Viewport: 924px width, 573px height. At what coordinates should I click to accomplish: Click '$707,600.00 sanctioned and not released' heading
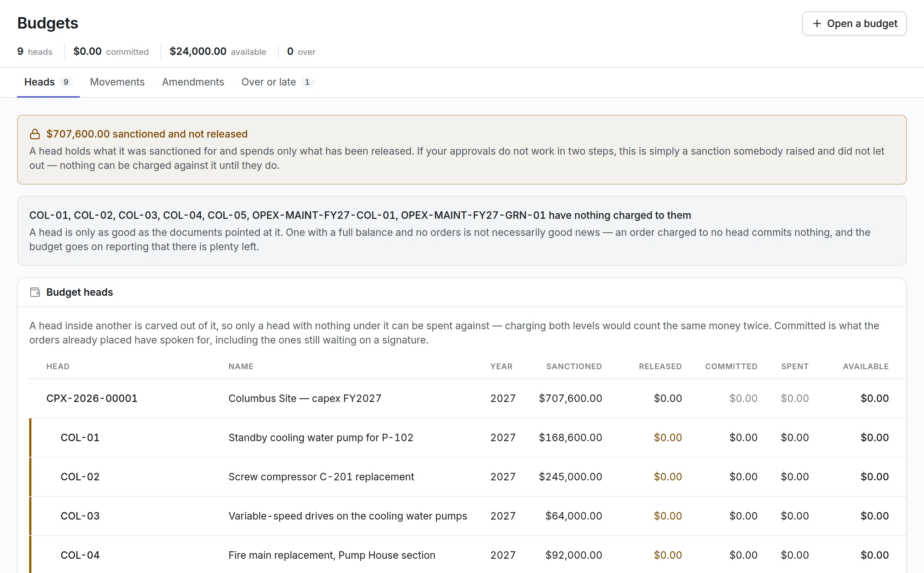[147, 134]
